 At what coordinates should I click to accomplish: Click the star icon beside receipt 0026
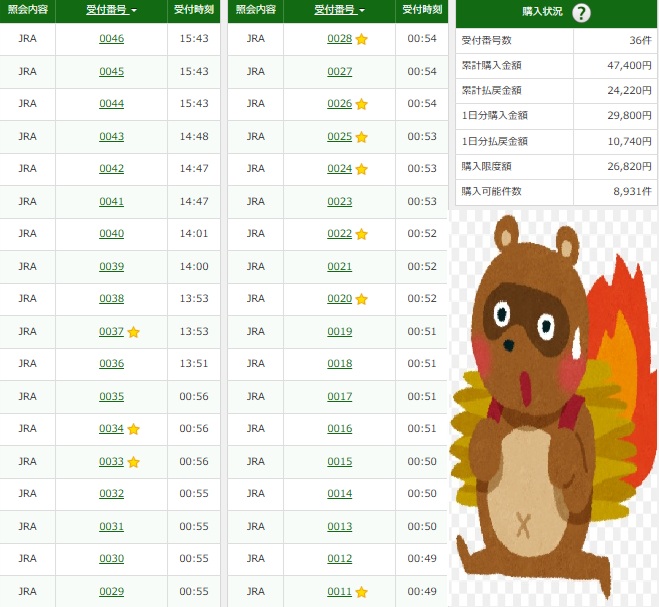[x=361, y=104]
